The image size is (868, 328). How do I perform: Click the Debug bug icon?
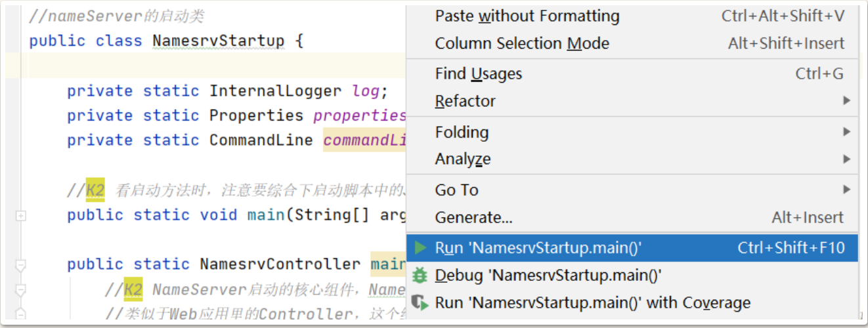pyautogui.click(x=420, y=276)
